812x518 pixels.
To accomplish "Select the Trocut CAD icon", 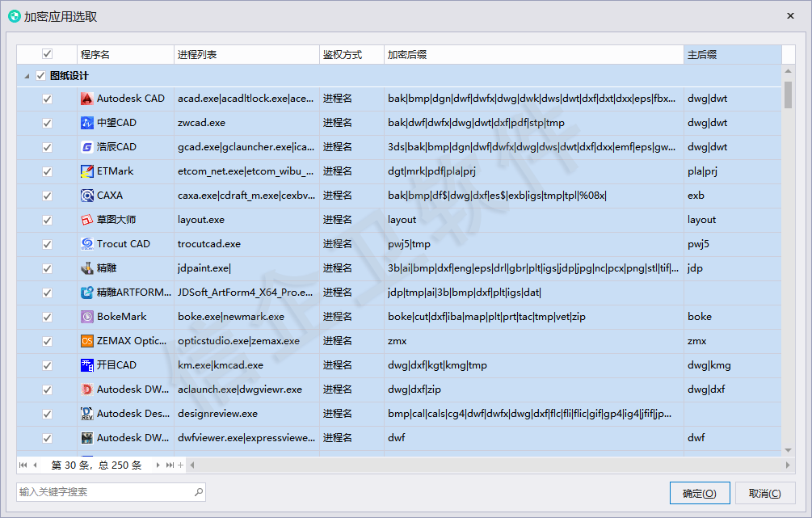I will 87,244.
